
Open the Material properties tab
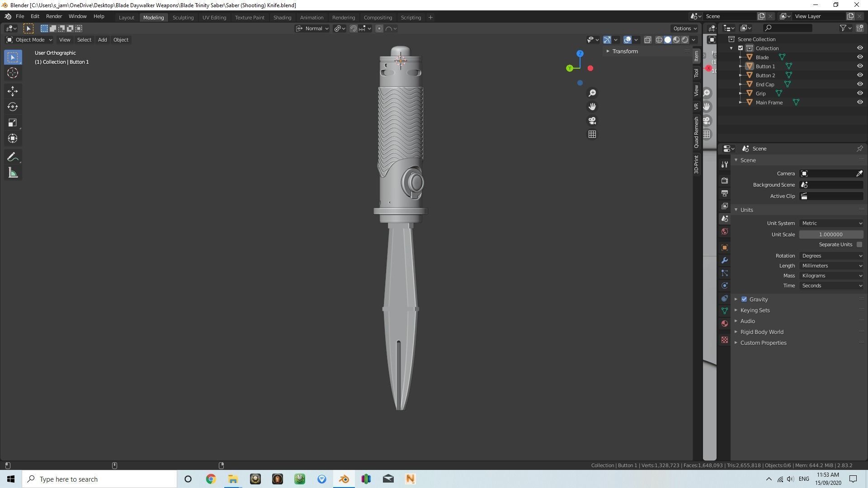(x=725, y=324)
